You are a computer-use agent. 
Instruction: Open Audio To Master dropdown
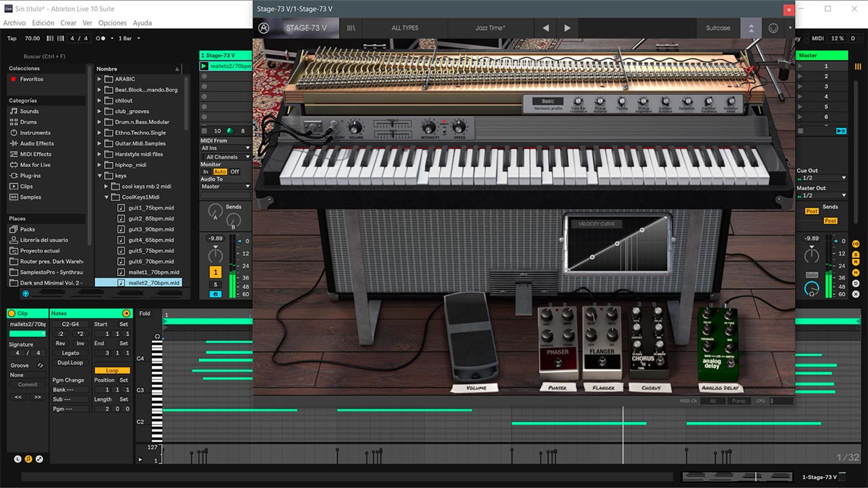[226, 187]
